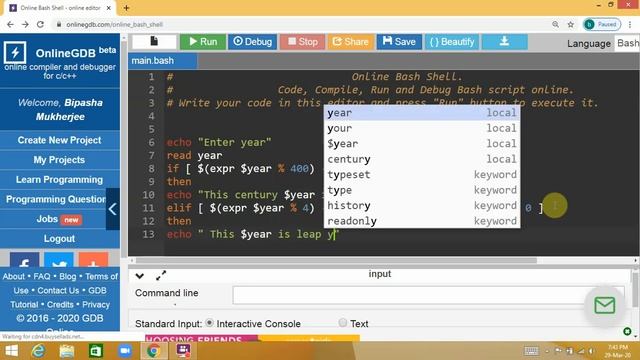The height and width of the screenshot is (360, 640).
Task: Click the browser address bar URL
Action: [x=114, y=24]
